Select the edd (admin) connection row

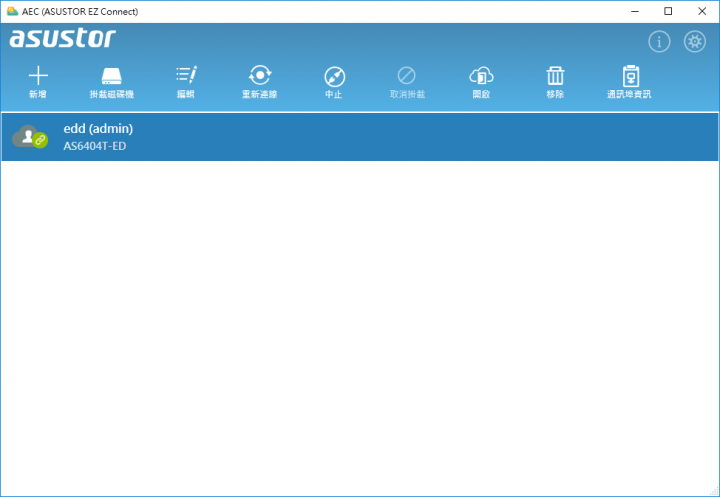360,137
